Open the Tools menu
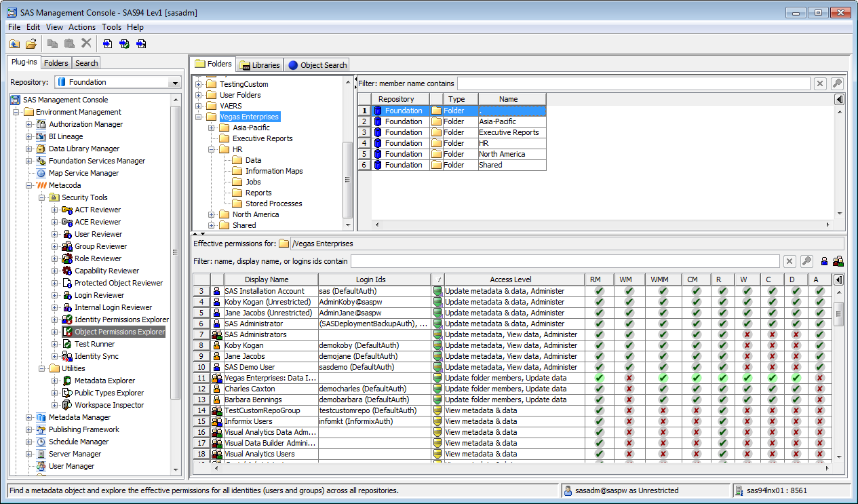This screenshot has width=858, height=504. (x=112, y=27)
